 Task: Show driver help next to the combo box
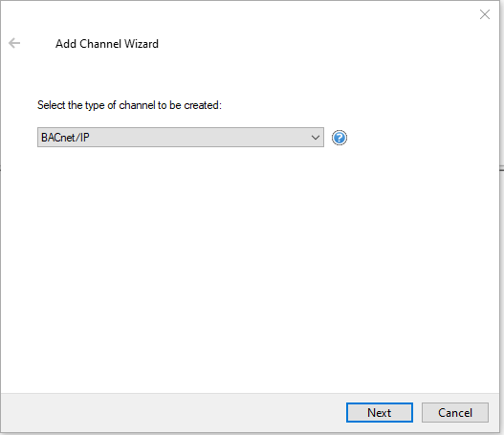(x=340, y=138)
